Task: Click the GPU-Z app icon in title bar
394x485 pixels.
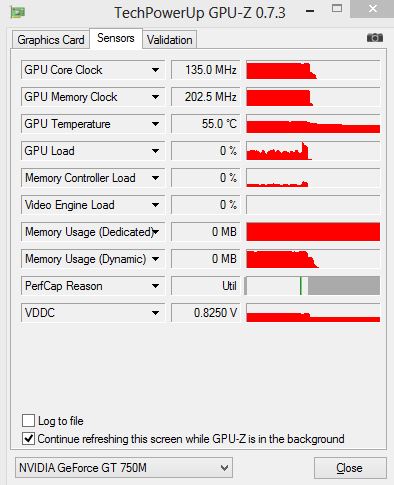Action: (x=18, y=13)
